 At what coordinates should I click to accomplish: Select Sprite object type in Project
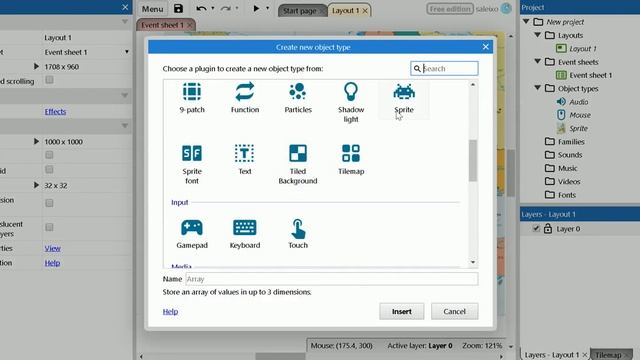pos(578,128)
